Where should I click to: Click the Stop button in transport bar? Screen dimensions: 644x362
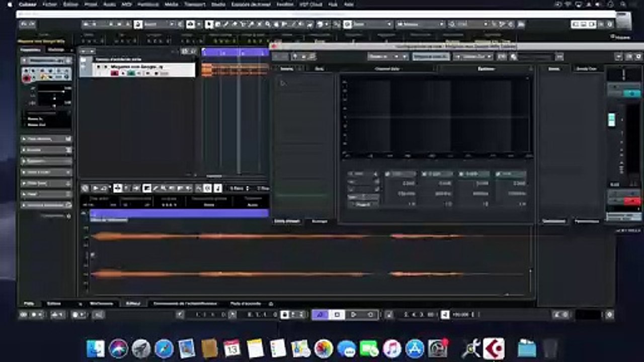click(x=337, y=315)
